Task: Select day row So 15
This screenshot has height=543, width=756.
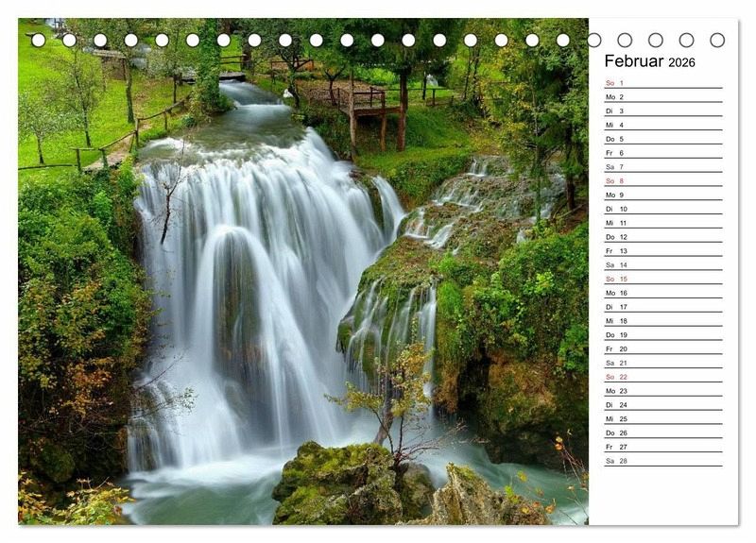Action: pyautogui.click(x=663, y=279)
